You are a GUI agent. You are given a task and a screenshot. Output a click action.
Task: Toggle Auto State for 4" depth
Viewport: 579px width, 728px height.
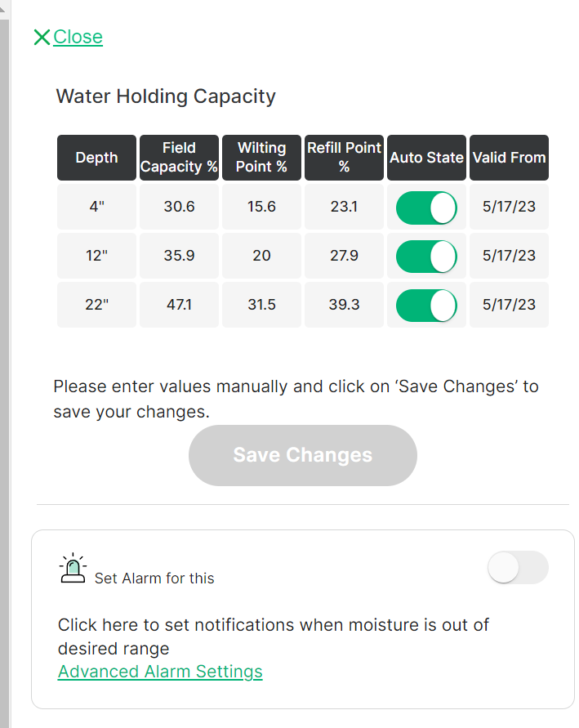(426, 208)
